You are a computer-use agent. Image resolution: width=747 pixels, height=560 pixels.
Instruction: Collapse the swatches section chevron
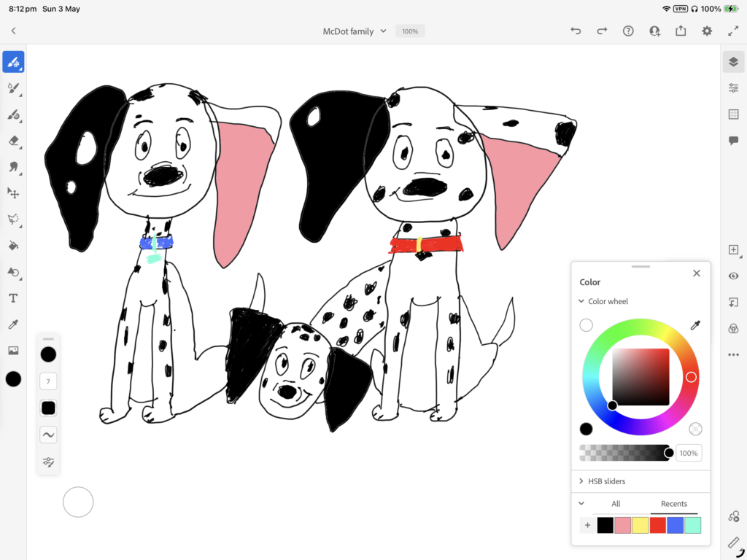[581, 503]
